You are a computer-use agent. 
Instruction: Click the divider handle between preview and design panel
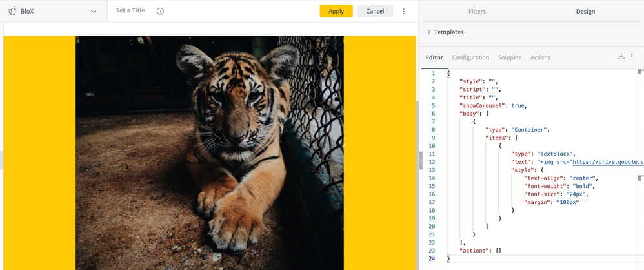[x=421, y=160]
